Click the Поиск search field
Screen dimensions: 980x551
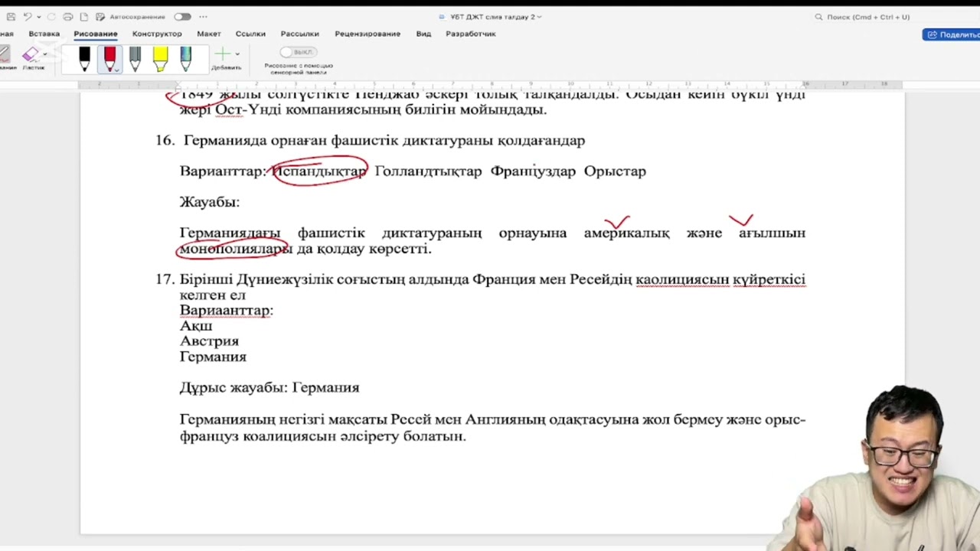coord(862,17)
